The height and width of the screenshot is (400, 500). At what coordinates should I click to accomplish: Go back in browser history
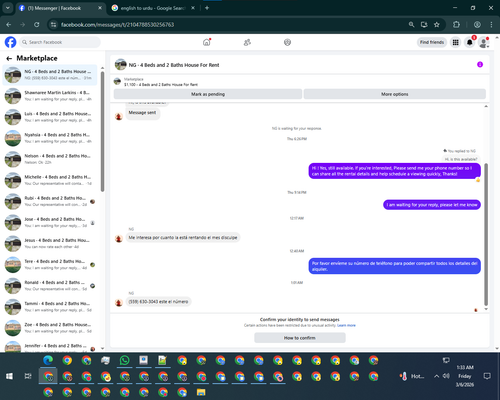tap(9, 25)
